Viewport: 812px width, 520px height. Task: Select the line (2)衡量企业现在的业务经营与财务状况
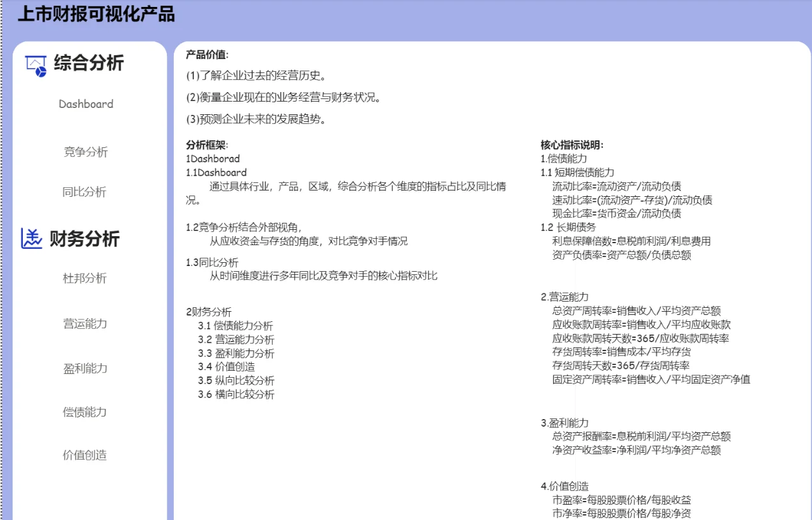(x=284, y=98)
